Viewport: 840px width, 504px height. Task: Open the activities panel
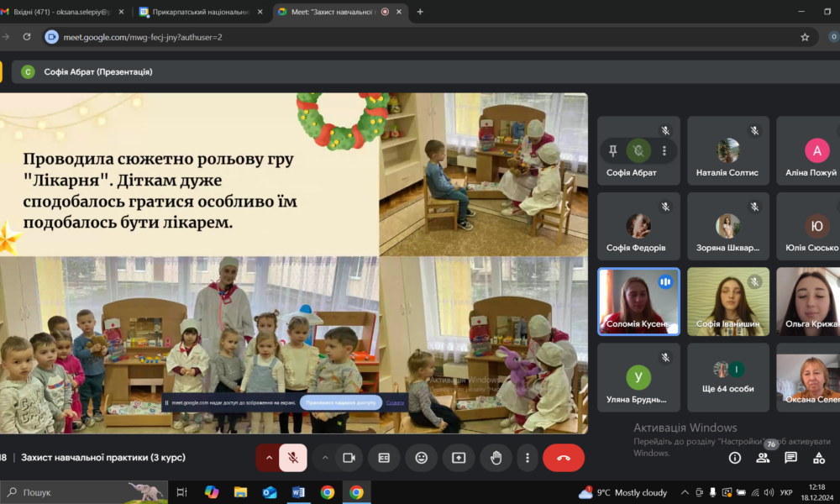(819, 458)
